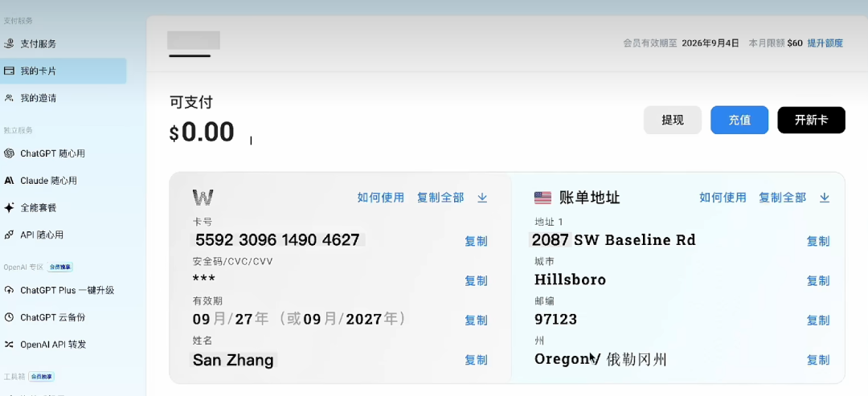Click the zip code 97123

556,319
